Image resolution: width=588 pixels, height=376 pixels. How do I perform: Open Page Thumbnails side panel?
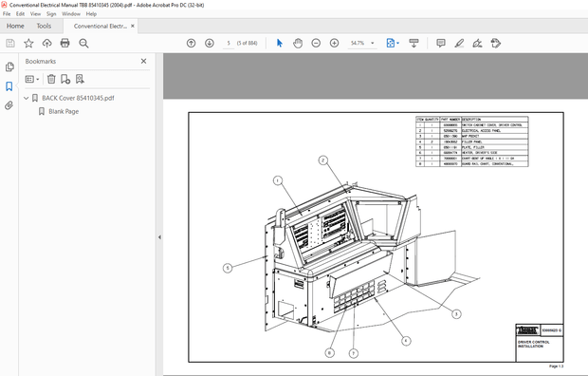(x=9, y=66)
